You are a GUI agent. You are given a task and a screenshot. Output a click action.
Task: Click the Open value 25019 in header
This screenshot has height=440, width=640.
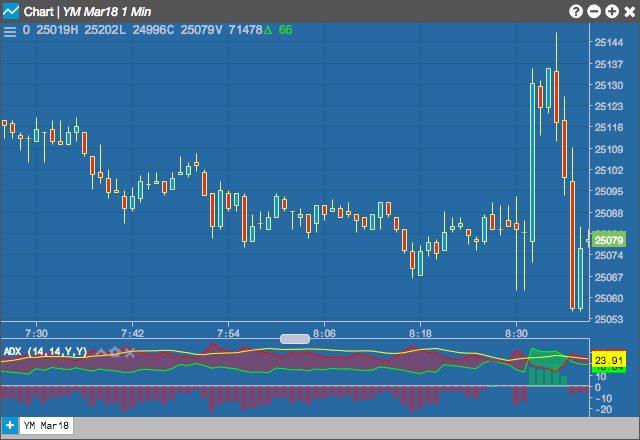53,30
